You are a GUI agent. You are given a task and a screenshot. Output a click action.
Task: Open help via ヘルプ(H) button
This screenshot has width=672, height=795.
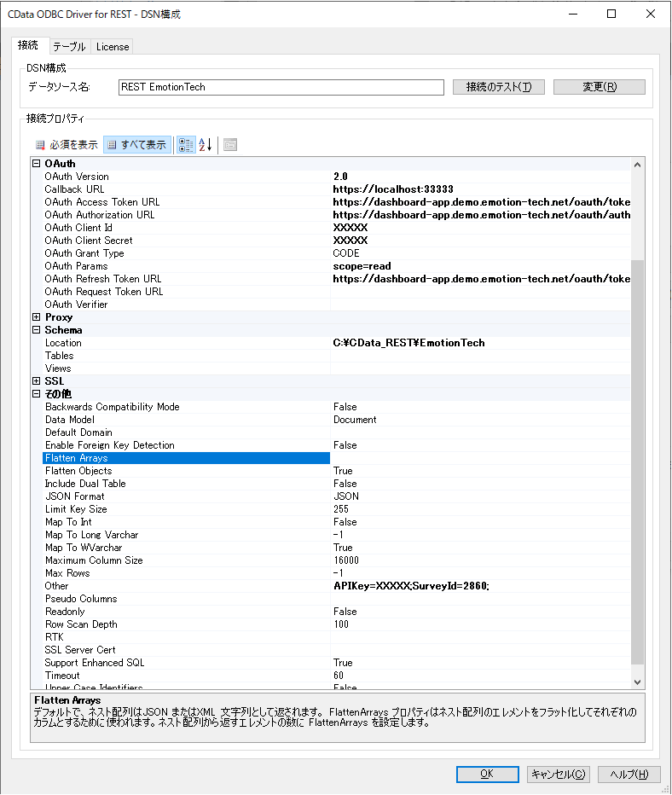tap(629, 774)
